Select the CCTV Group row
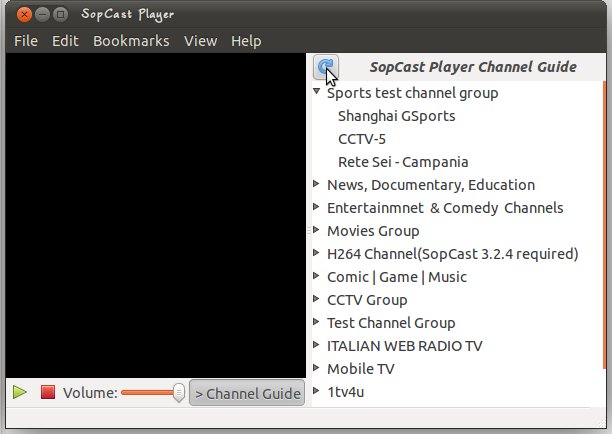Viewport: 612px width, 434px height. coord(457,300)
